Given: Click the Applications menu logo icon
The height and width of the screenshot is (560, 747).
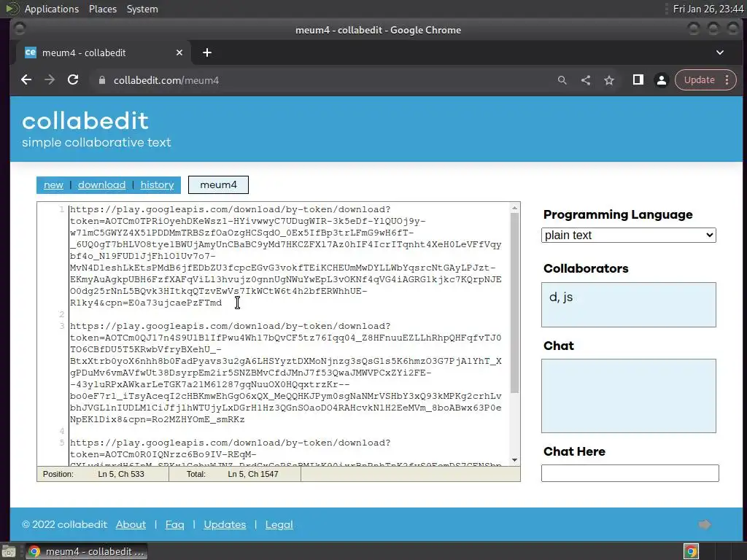Looking at the screenshot, I should [x=12, y=9].
